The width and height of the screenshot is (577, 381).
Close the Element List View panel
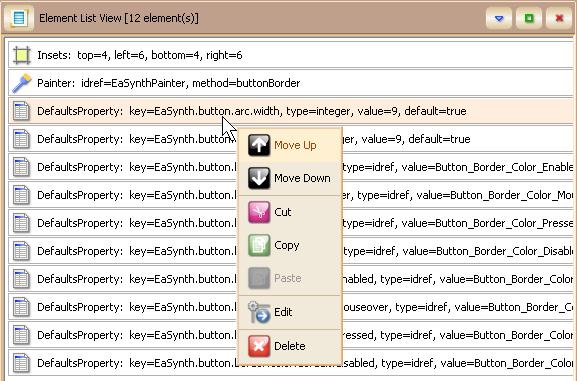coord(559,18)
